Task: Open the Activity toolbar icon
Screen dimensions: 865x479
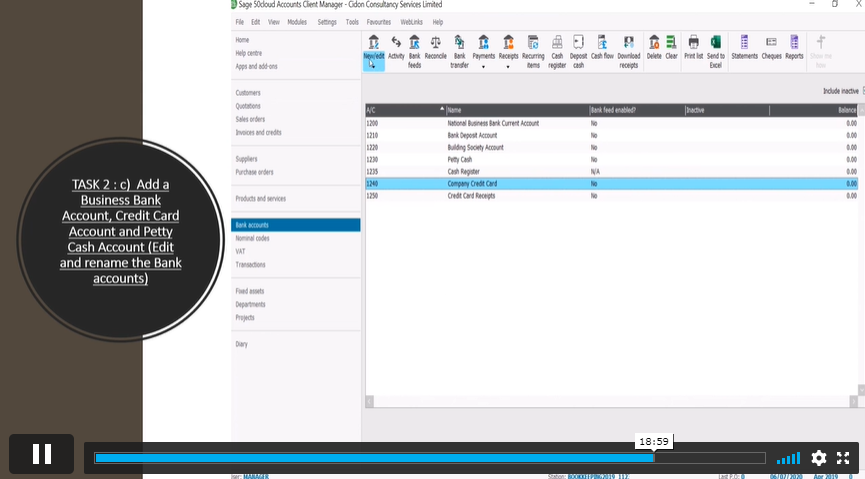Action: coord(396,42)
